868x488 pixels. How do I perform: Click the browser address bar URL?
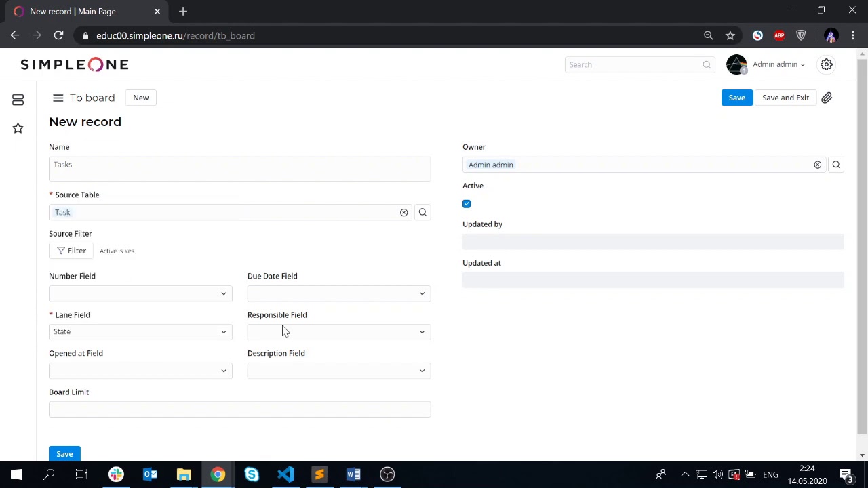click(x=176, y=35)
